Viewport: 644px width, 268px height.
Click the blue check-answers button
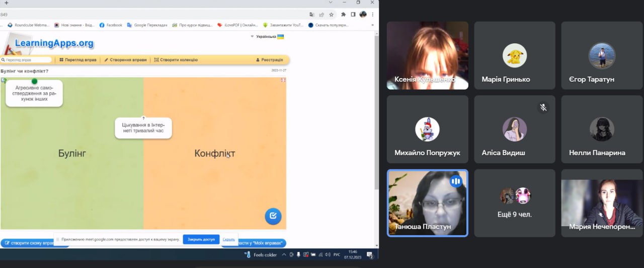coord(273,216)
